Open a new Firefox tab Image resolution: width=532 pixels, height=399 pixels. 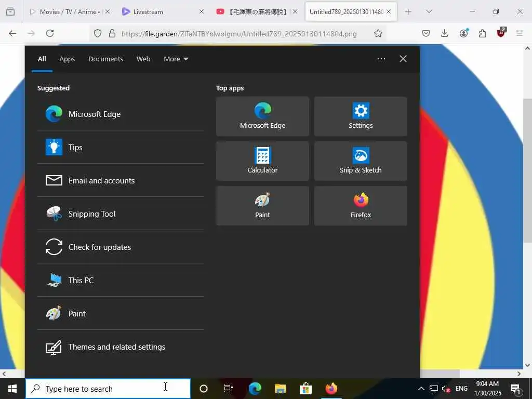[408, 12]
